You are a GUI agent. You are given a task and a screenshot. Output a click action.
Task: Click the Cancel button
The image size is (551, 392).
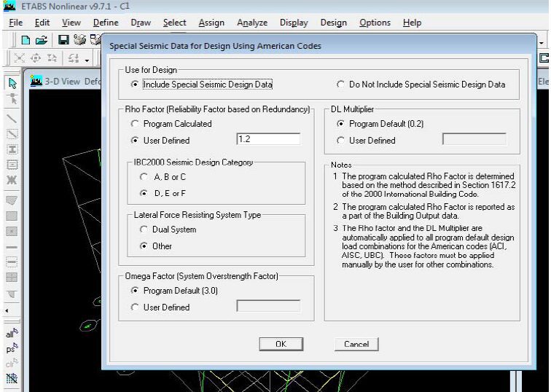coord(356,344)
